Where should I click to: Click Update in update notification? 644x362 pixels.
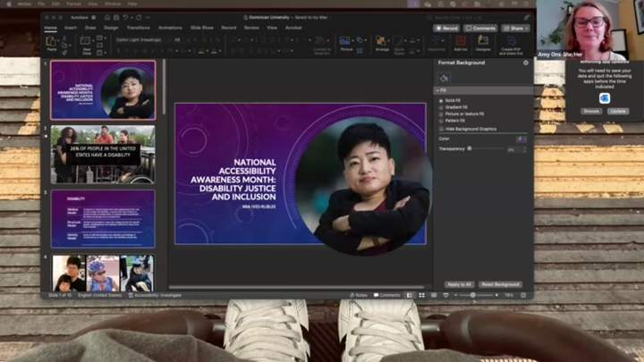(x=618, y=111)
